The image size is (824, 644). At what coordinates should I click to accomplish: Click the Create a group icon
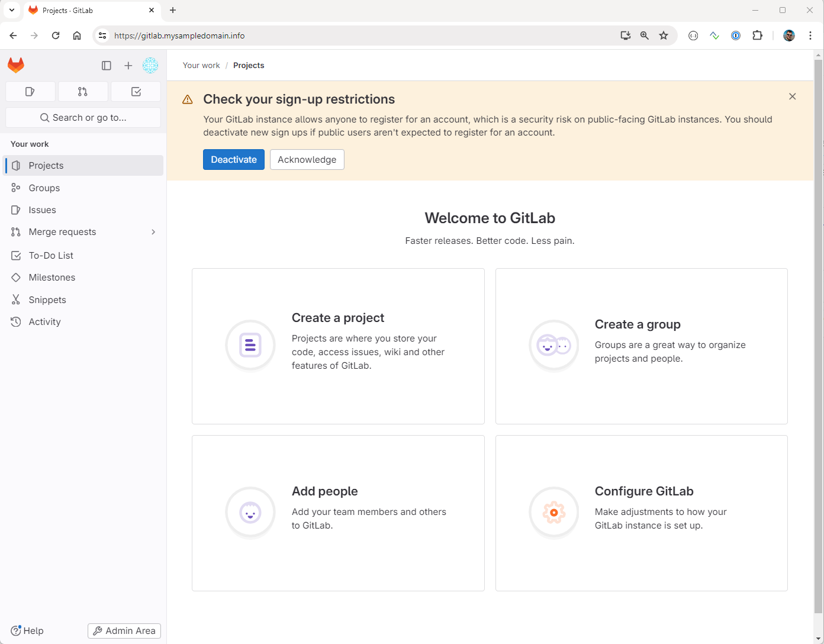553,345
